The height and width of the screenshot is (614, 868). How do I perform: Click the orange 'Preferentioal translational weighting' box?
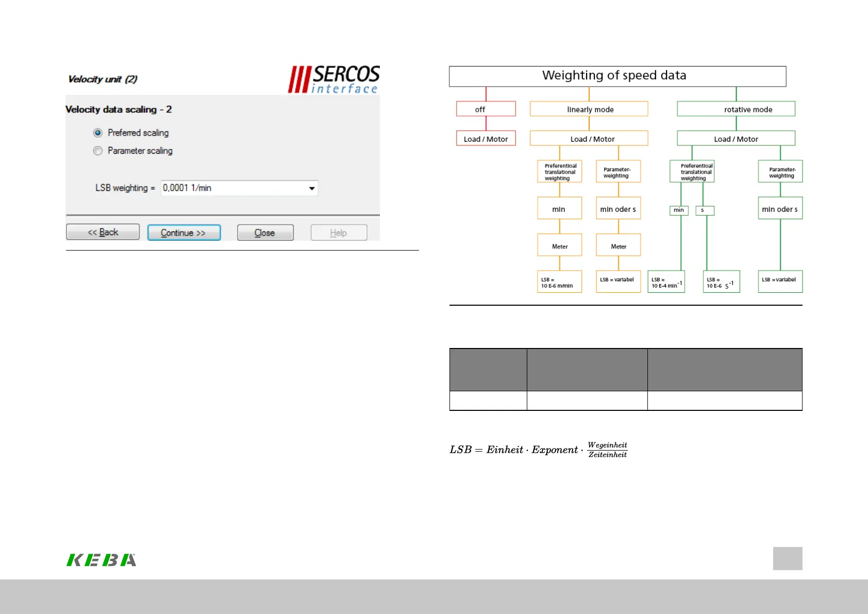pos(560,171)
